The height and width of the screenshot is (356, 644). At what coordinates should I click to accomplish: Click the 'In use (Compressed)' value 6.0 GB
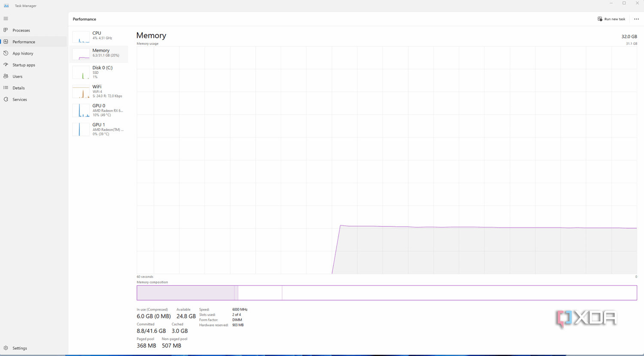[x=154, y=316]
